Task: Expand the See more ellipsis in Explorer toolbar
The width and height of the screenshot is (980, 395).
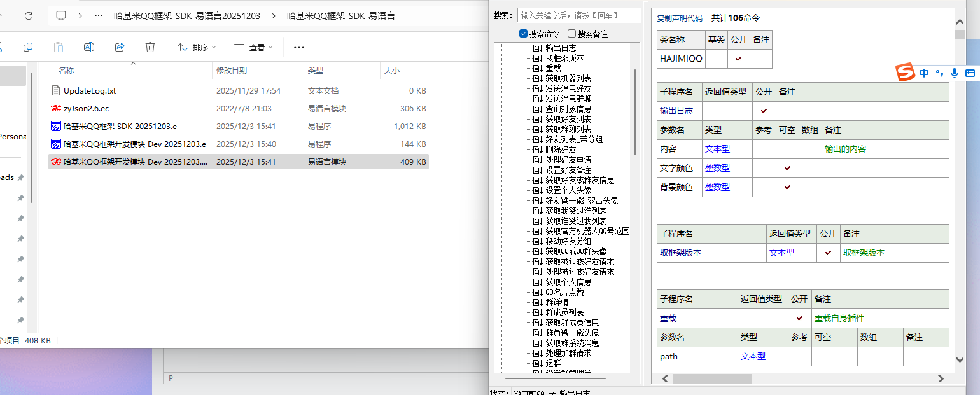Action: (x=299, y=47)
